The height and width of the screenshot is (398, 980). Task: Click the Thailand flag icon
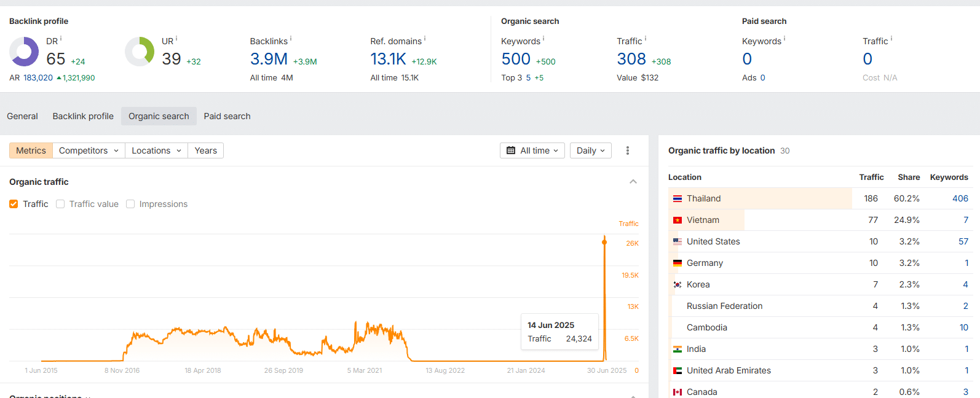coord(678,199)
